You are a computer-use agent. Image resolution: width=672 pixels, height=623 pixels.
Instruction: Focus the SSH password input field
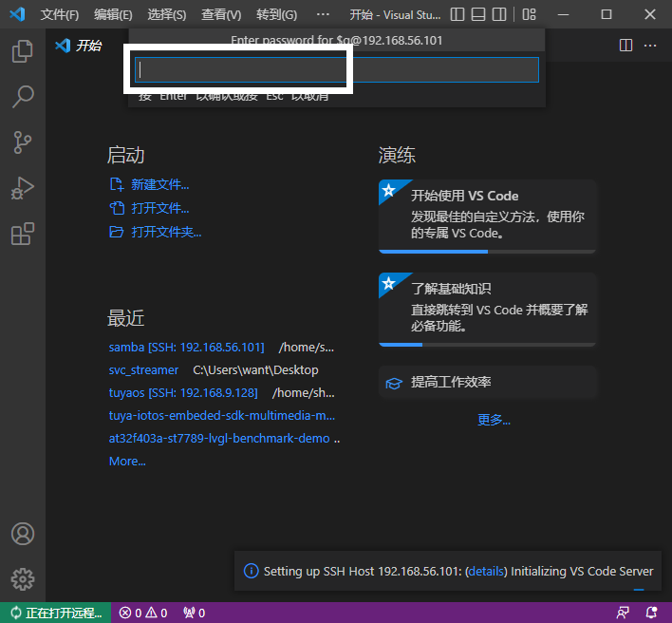click(336, 69)
